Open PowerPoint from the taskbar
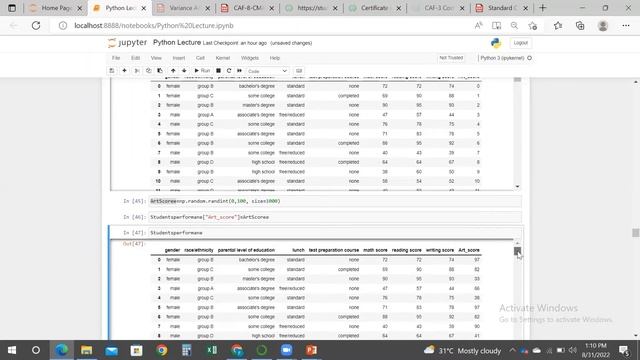 (x=311, y=350)
